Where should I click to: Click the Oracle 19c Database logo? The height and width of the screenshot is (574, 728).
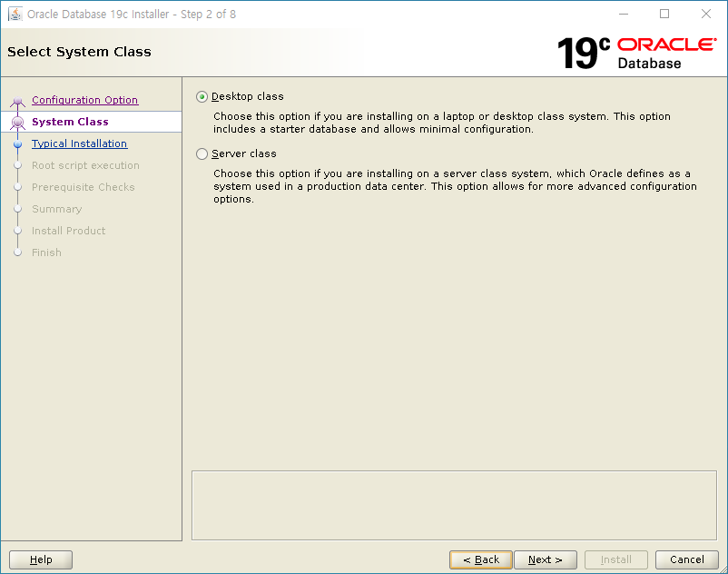(x=637, y=53)
